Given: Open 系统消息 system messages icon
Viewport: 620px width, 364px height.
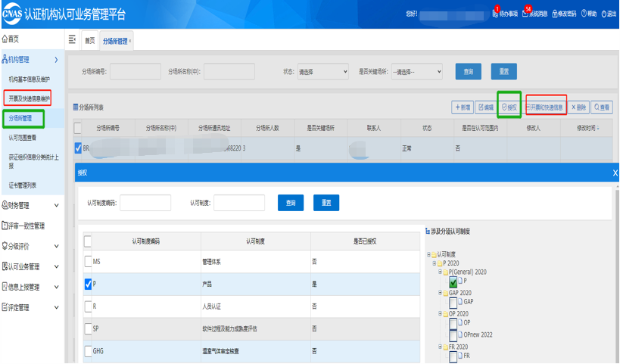Looking at the screenshot, I should point(525,14).
